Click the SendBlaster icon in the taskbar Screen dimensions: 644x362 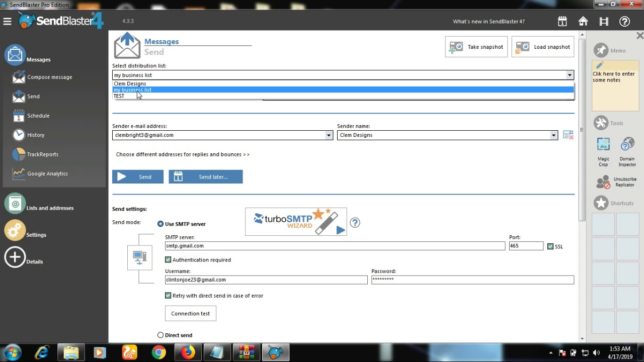coord(275,352)
